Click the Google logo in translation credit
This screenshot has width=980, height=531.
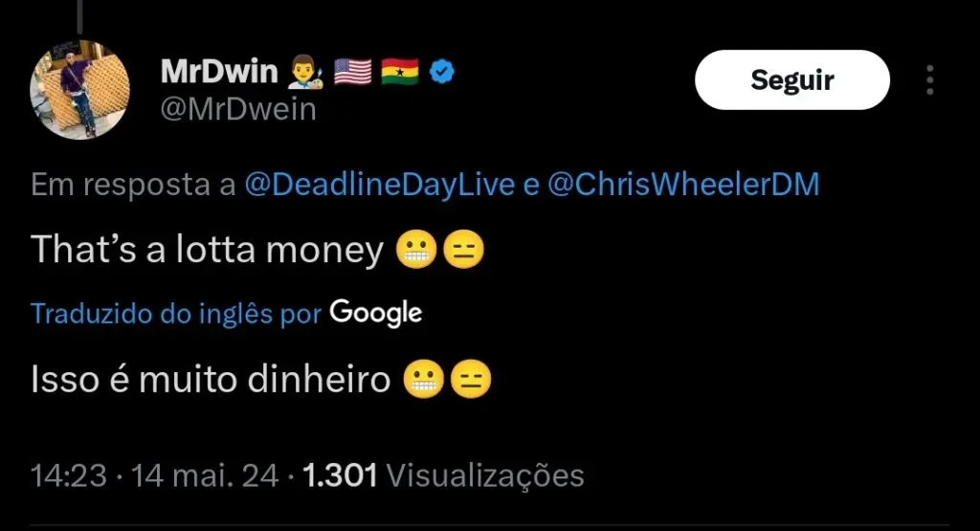(x=375, y=313)
